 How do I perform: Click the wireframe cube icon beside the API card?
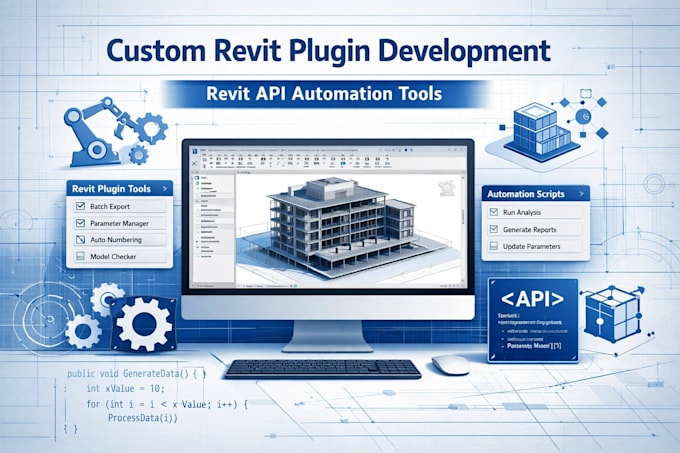pyautogui.click(x=613, y=313)
